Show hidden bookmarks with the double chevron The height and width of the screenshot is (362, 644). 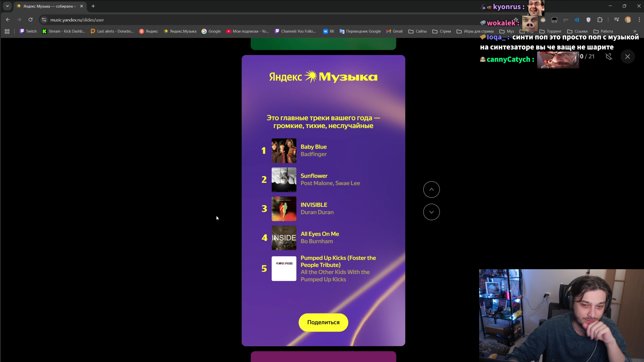[634, 31]
